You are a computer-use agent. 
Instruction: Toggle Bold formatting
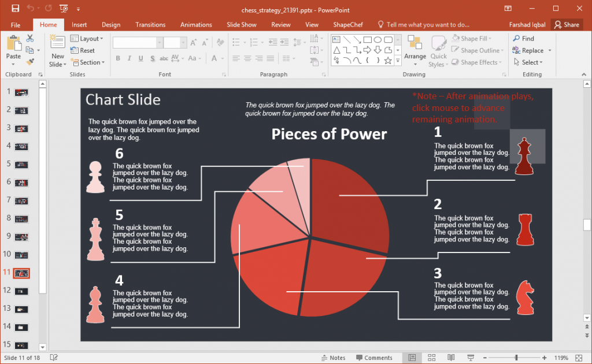coord(118,58)
